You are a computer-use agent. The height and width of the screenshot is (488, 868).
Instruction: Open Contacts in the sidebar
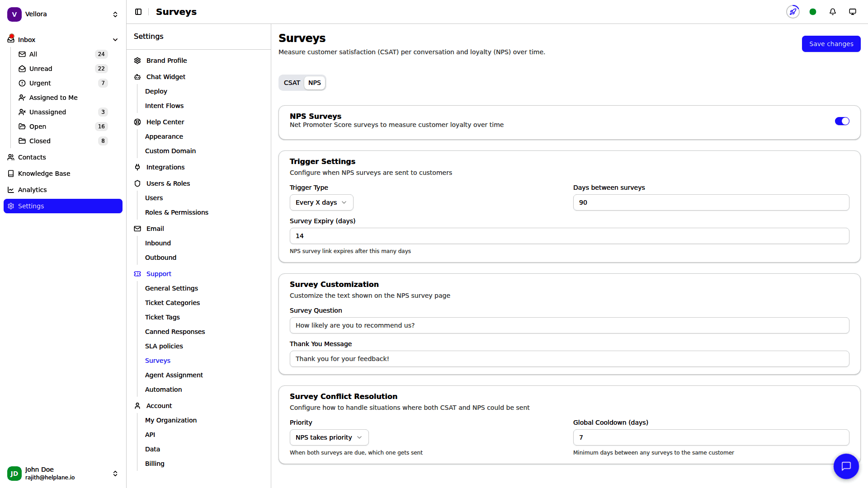point(32,157)
